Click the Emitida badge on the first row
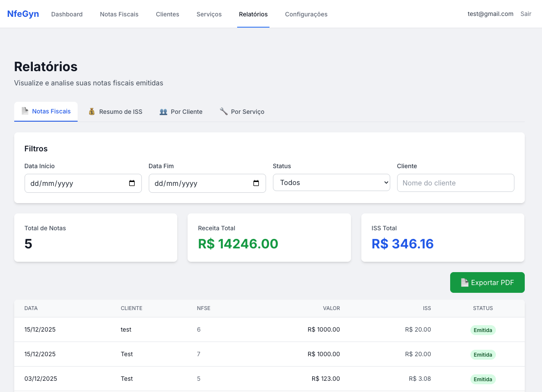Image resolution: width=542 pixels, height=392 pixels. 482,329
